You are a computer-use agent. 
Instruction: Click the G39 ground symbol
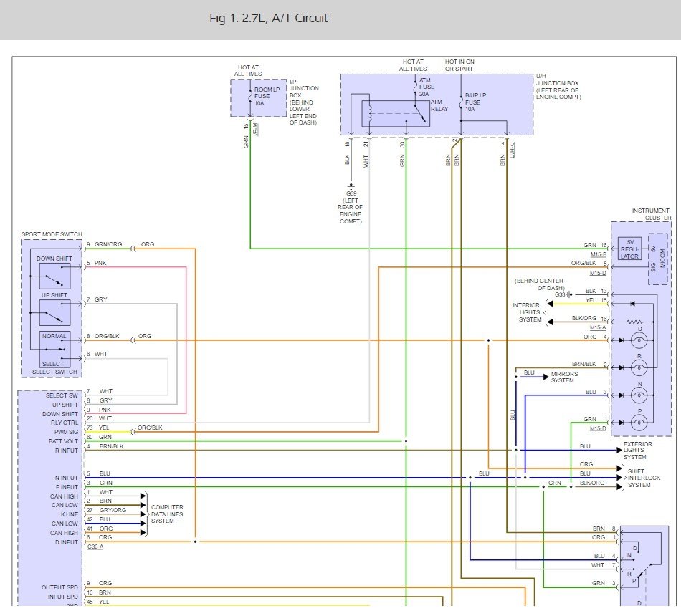pos(351,187)
